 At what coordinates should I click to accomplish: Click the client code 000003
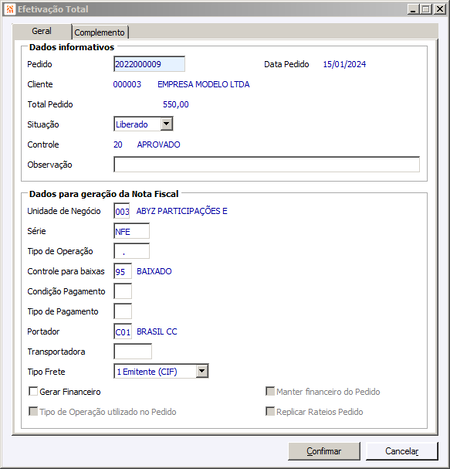coord(127,84)
